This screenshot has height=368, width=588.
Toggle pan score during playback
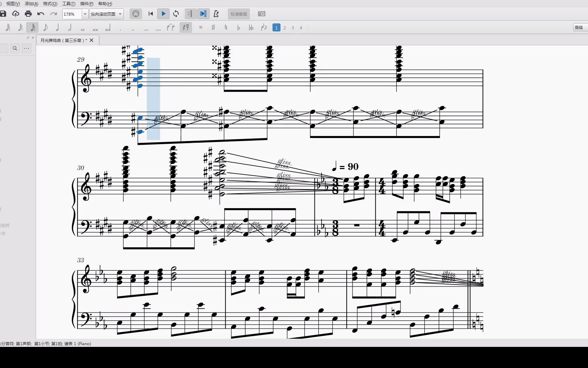click(203, 14)
